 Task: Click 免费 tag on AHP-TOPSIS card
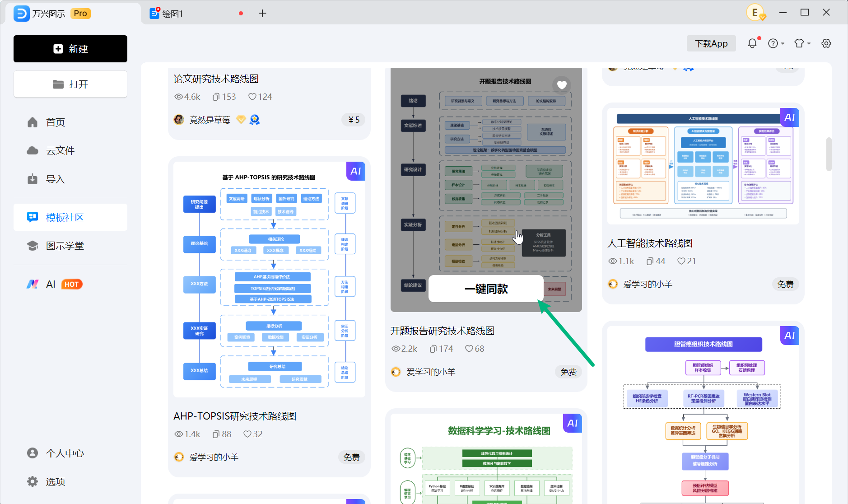(x=352, y=457)
